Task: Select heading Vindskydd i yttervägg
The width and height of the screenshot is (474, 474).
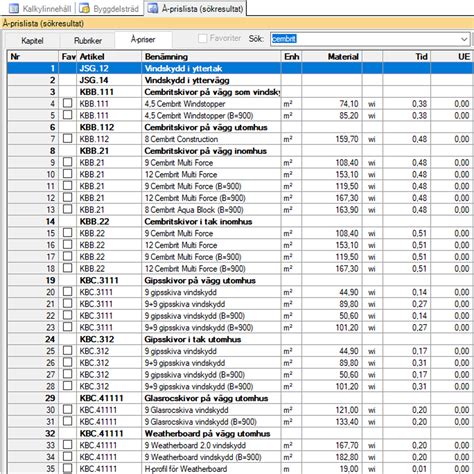Action: click(187, 80)
